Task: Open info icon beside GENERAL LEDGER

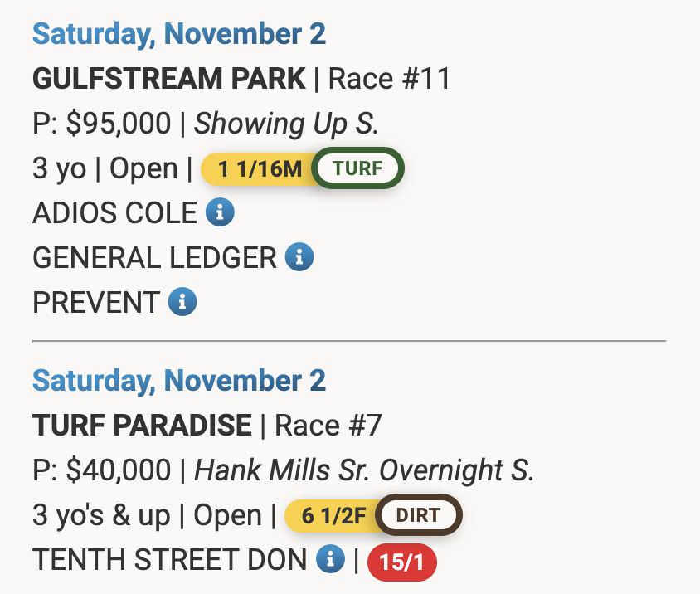Action: [299, 258]
